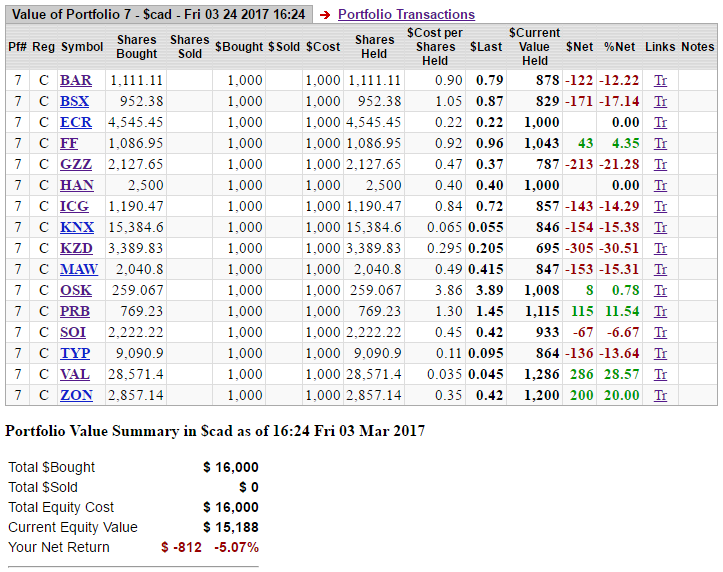Viewport: 723px width, 572px height.
Task: Select the OSK symbol link
Action: point(75,290)
